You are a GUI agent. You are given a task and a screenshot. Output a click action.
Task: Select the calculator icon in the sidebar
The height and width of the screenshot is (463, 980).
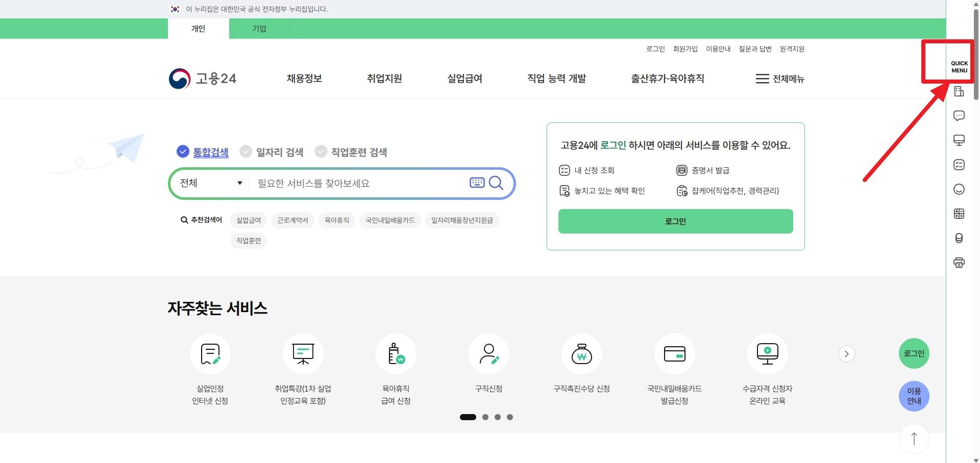pyautogui.click(x=960, y=214)
